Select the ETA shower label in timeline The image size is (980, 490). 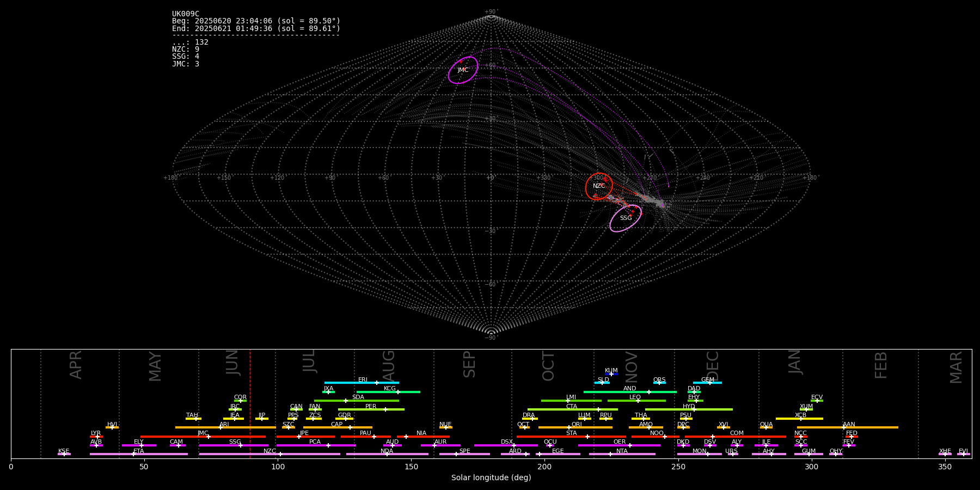pos(139,451)
